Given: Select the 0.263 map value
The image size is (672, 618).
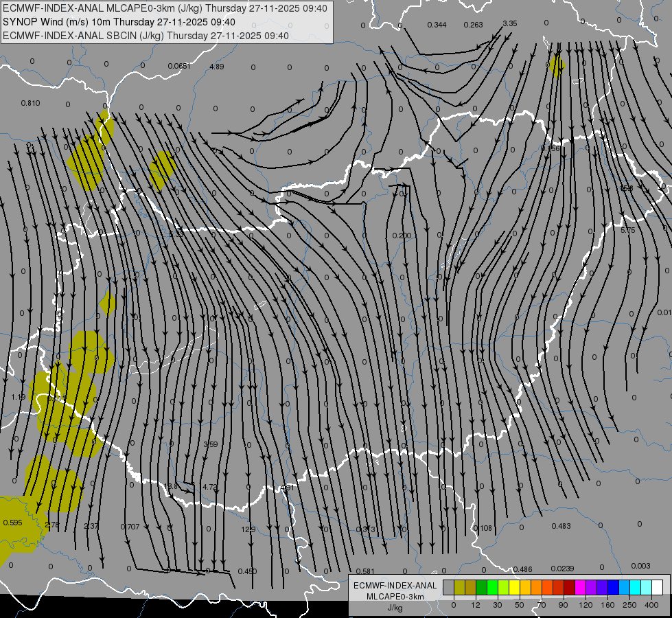Looking at the screenshot, I should pos(473,25).
